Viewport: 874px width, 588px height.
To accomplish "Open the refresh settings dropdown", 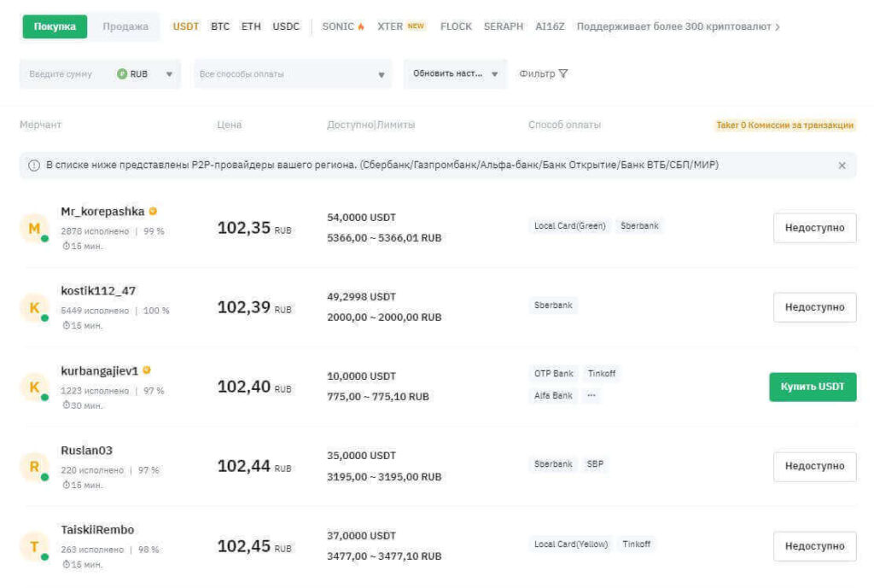I will [455, 74].
